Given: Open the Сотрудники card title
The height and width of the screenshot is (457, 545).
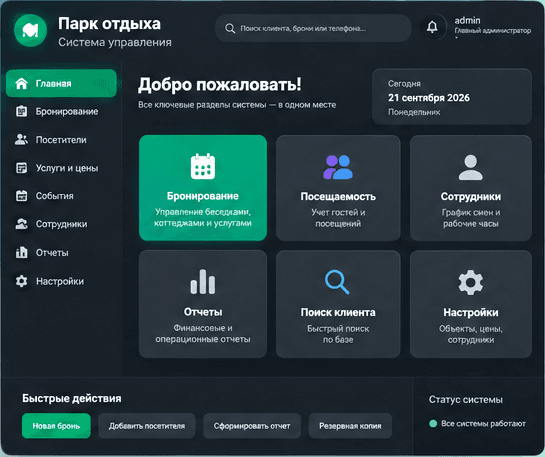Looking at the screenshot, I should (x=471, y=197).
